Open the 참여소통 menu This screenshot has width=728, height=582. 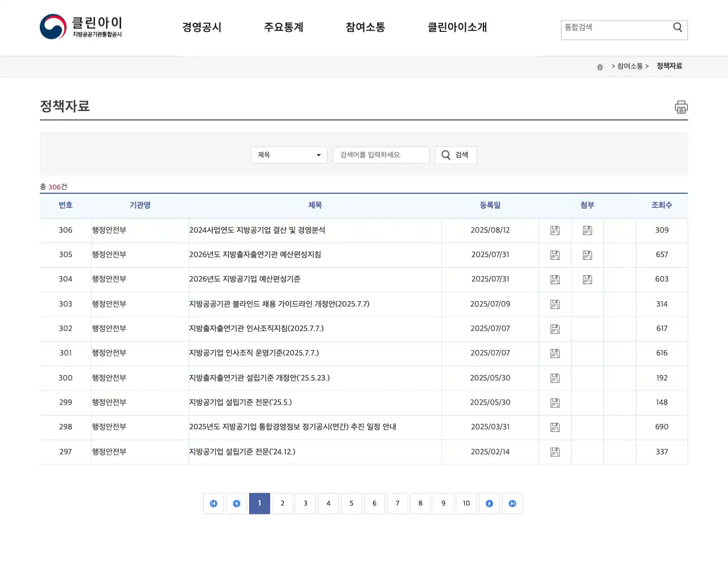tap(365, 27)
